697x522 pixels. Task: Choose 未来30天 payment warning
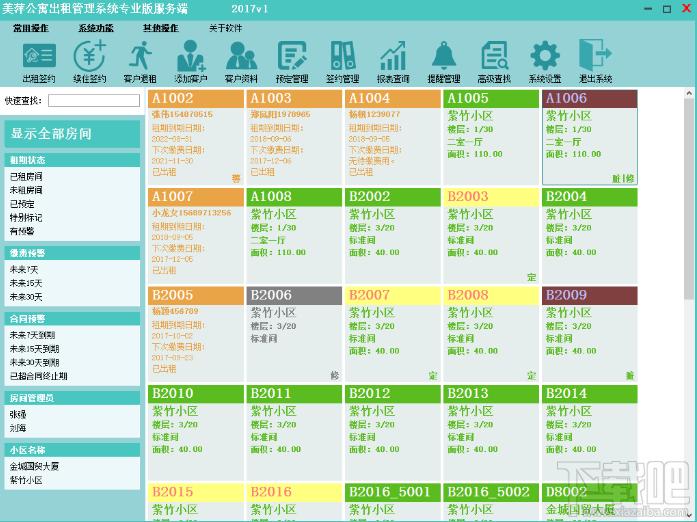click(x=26, y=297)
